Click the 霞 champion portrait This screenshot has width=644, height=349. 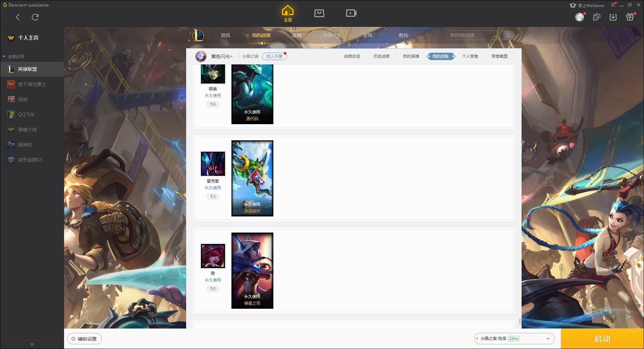click(213, 256)
